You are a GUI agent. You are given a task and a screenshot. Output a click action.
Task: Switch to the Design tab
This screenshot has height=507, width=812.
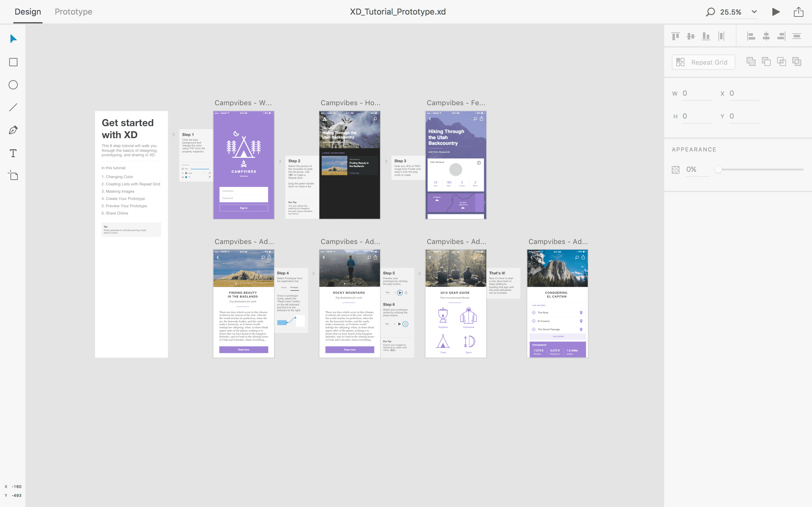tap(28, 12)
